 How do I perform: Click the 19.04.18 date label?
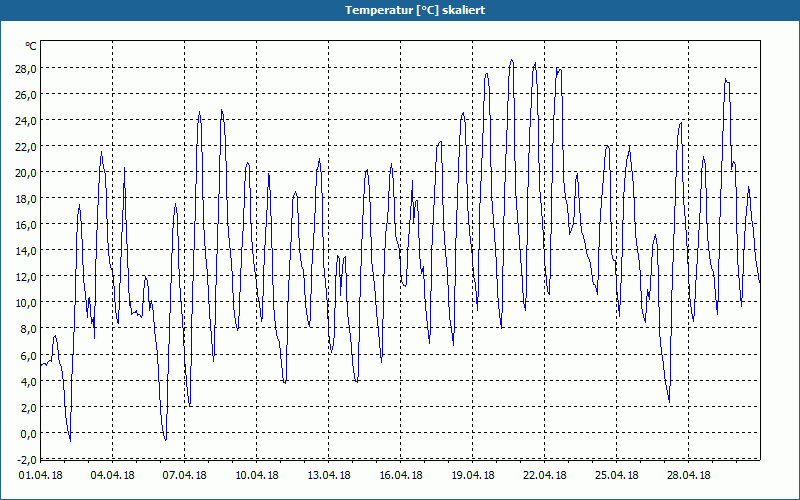472,476
